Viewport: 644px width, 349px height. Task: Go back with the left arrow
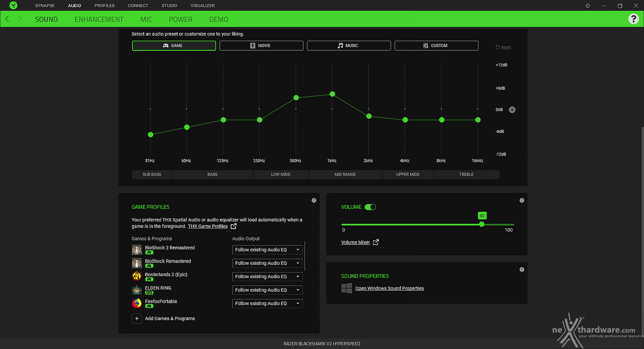7,19
